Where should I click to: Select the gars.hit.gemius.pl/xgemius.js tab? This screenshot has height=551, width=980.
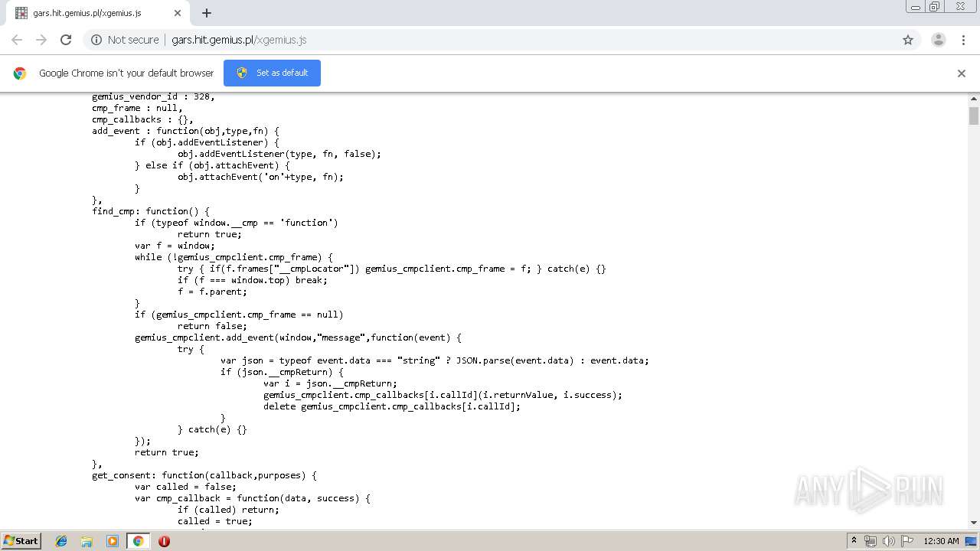98,13
